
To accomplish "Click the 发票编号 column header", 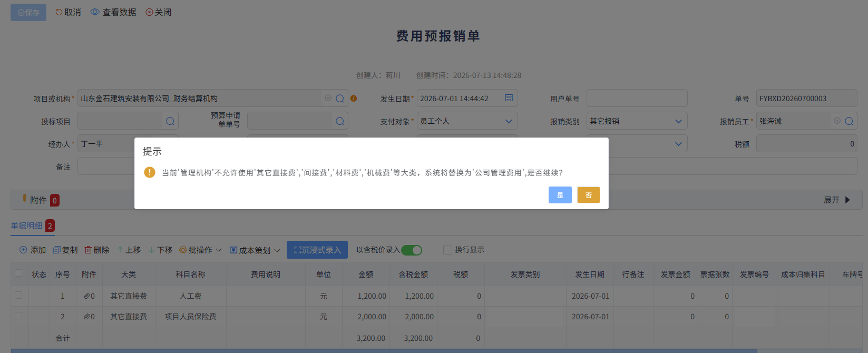I will [x=754, y=274].
